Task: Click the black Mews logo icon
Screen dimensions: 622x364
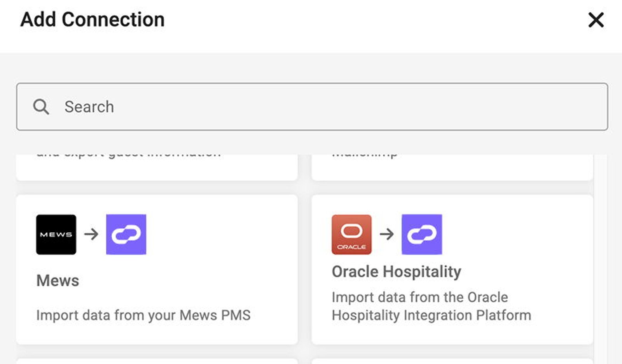Action: click(x=56, y=234)
